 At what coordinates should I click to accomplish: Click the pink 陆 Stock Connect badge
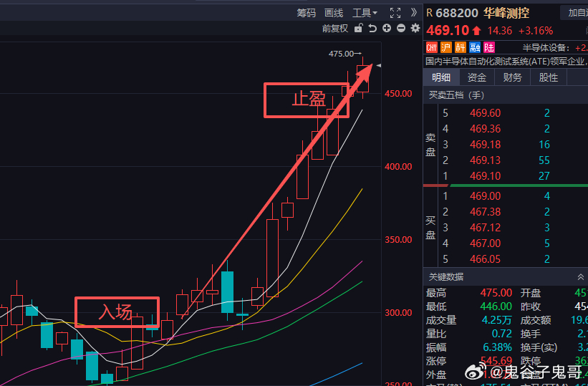(489, 47)
